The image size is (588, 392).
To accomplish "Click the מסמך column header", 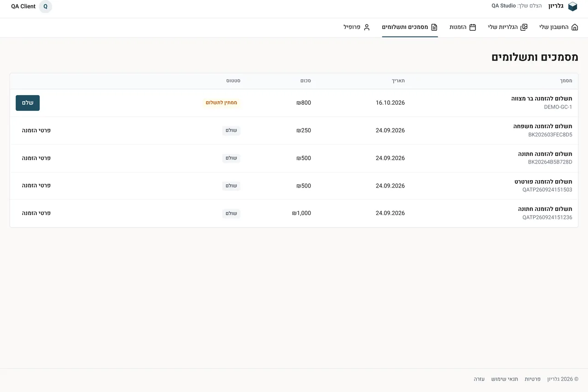I will coord(566,81).
